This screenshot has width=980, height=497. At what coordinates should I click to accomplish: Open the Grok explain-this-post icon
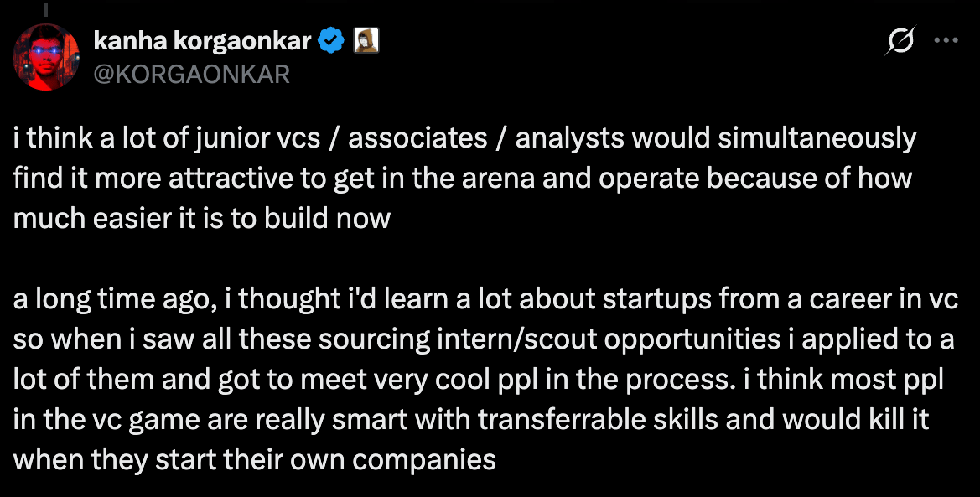click(x=901, y=40)
